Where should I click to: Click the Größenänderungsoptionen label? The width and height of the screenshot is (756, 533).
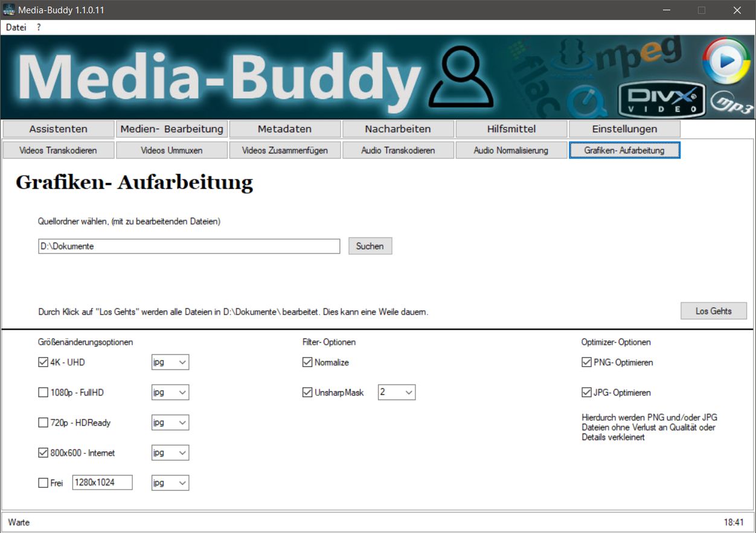coord(86,342)
